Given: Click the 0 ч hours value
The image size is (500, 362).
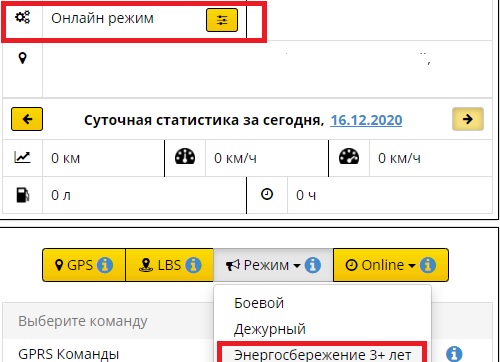Looking at the screenshot, I should (x=306, y=195).
